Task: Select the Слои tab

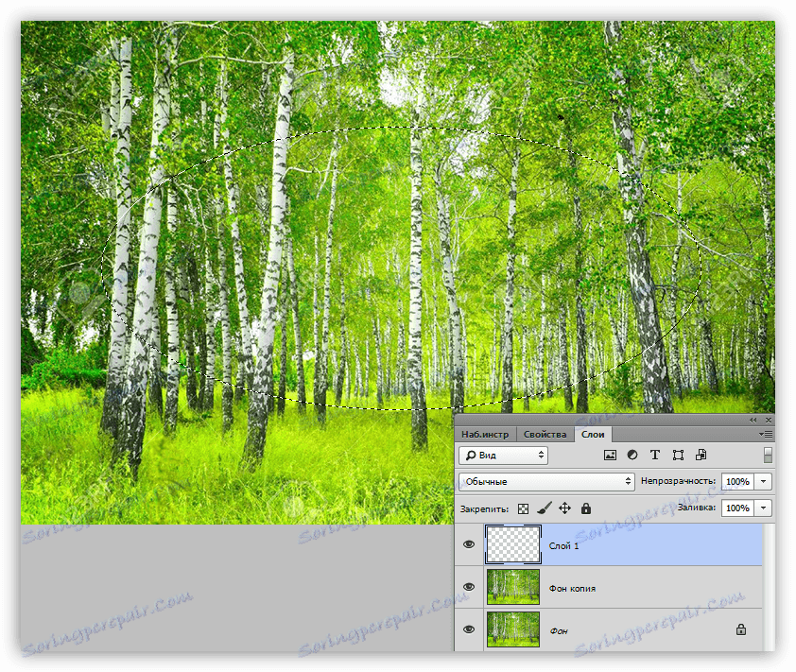Action: click(593, 435)
